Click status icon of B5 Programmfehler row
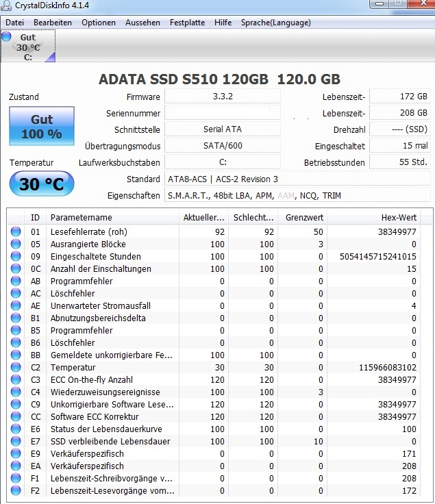 tap(16, 330)
